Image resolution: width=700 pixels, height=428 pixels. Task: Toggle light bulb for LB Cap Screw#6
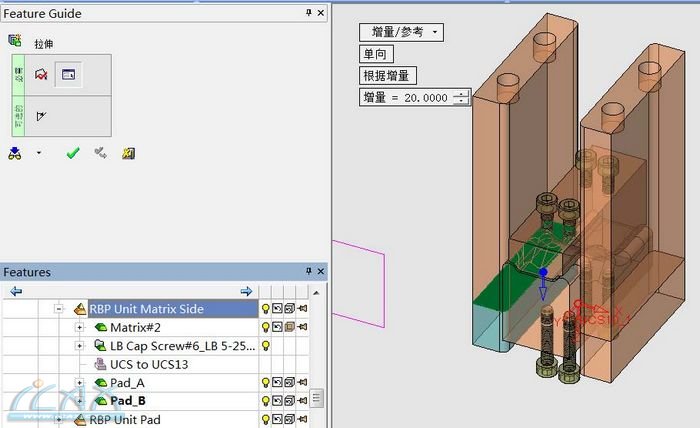(266, 346)
